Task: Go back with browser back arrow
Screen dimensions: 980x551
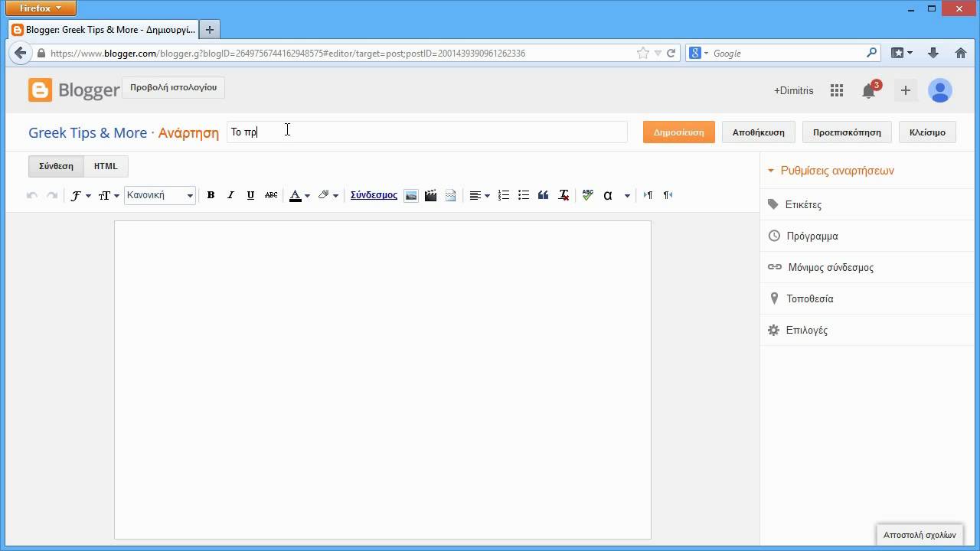Action: [20, 53]
